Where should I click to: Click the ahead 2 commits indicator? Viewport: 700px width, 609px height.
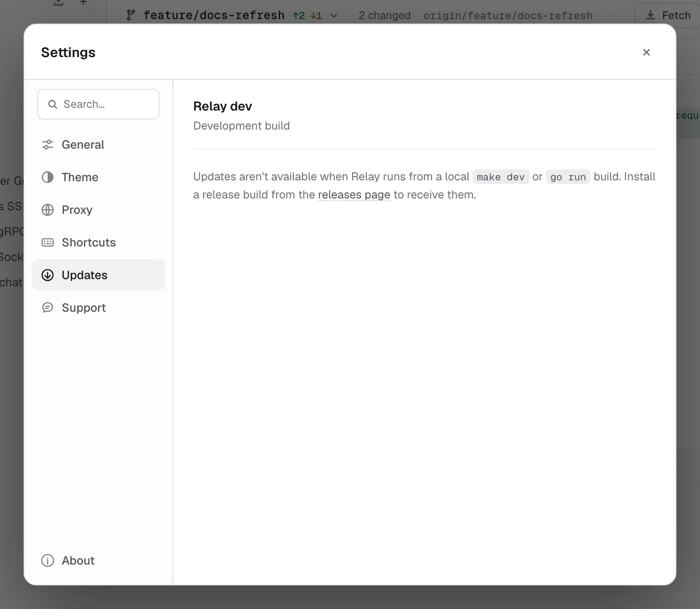click(299, 15)
